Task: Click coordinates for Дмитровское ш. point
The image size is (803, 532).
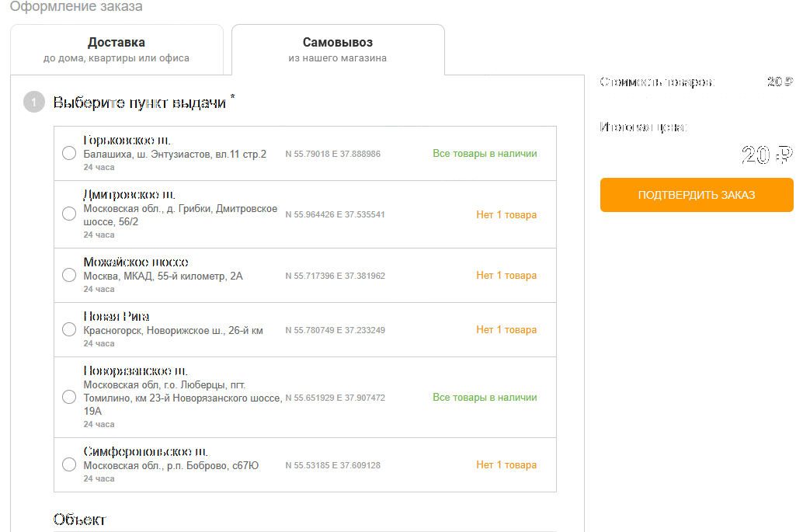Action: point(335,215)
